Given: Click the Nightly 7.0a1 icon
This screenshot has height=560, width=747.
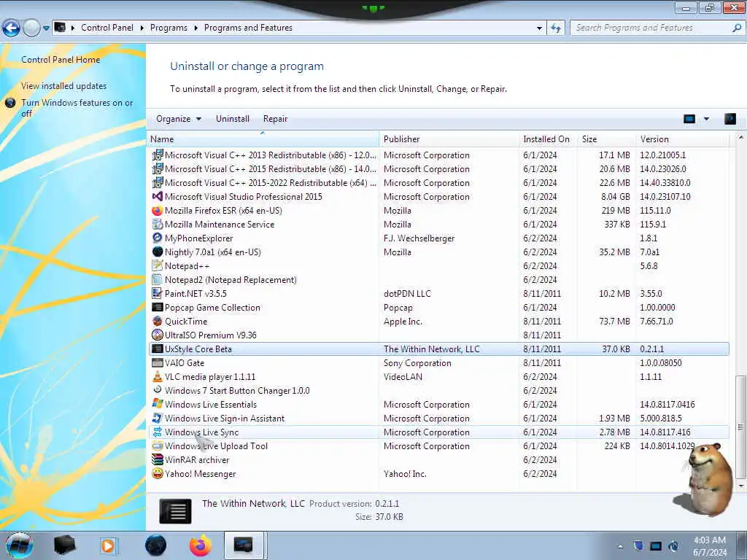Looking at the screenshot, I should pos(158,252).
